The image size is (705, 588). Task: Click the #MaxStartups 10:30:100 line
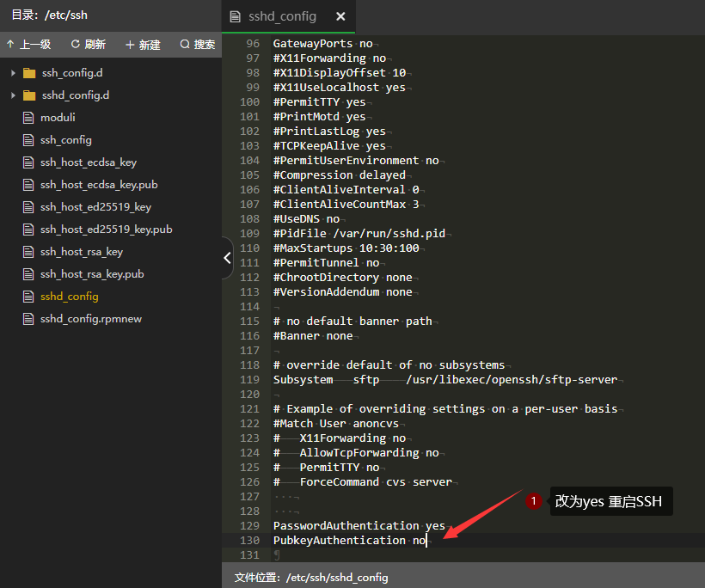[346, 248]
